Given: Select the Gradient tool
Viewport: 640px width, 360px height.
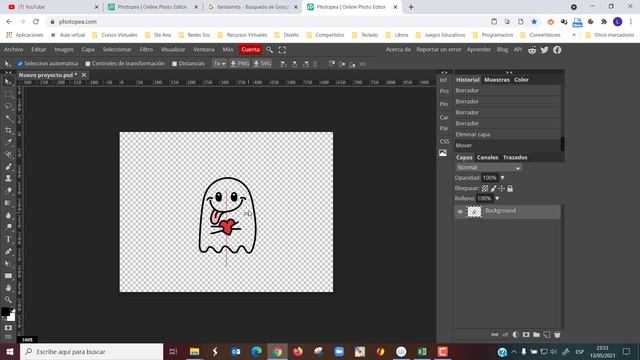Looking at the screenshot, I should 8,203.
